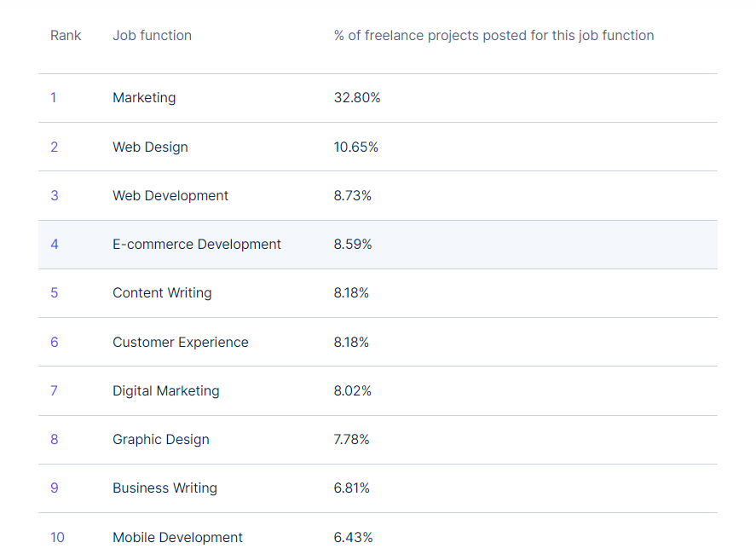Click the Graphic Design job function

(x=161, y=440)
